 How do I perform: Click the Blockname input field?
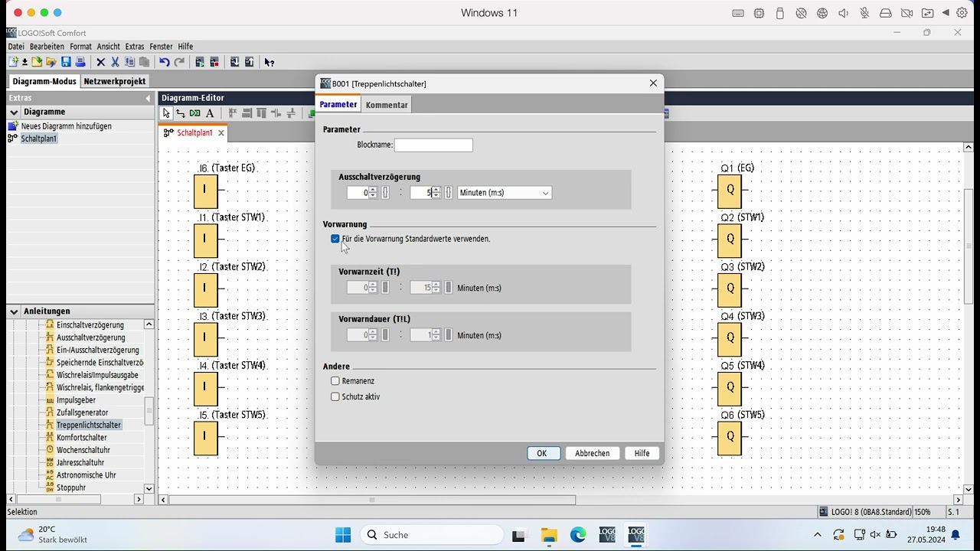click(x=433, y=145)
